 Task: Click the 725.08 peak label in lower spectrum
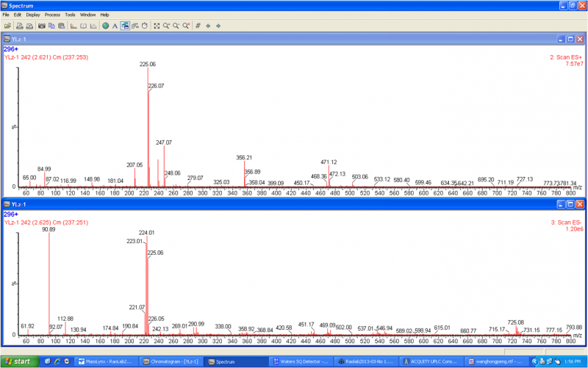pos(516,322)
